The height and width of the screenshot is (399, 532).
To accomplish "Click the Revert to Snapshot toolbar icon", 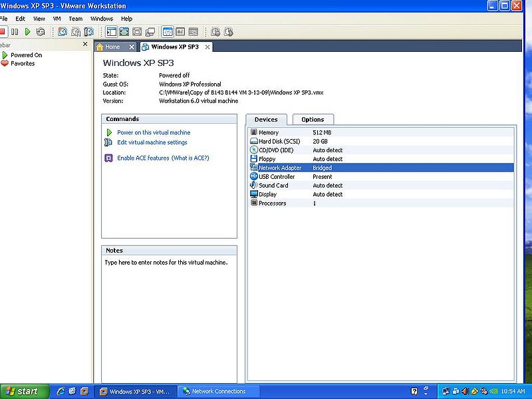I will tap(76, 32).
